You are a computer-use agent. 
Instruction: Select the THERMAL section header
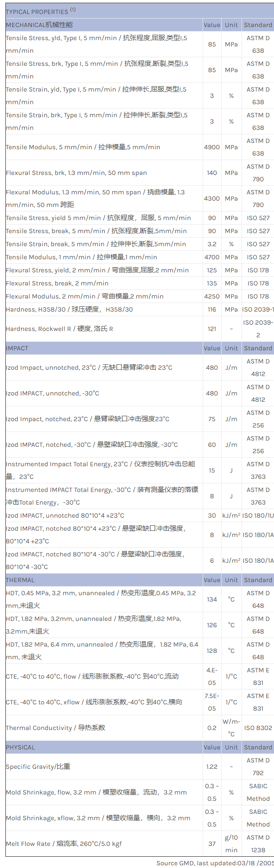tap(20, 580)
